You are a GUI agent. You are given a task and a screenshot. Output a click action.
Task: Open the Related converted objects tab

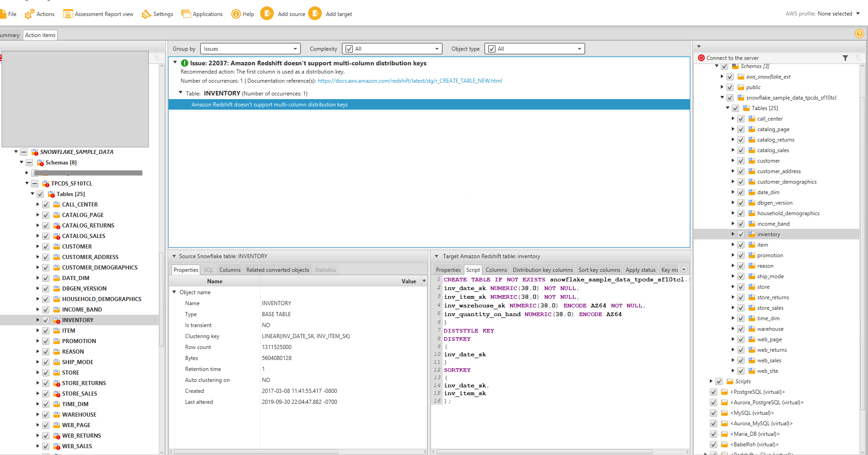tap(277, 270)
